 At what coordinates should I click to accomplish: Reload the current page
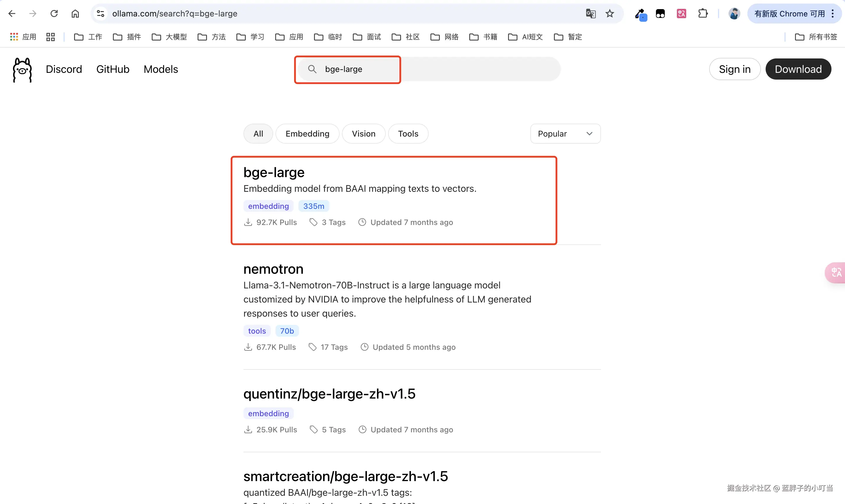coord(54,14)
